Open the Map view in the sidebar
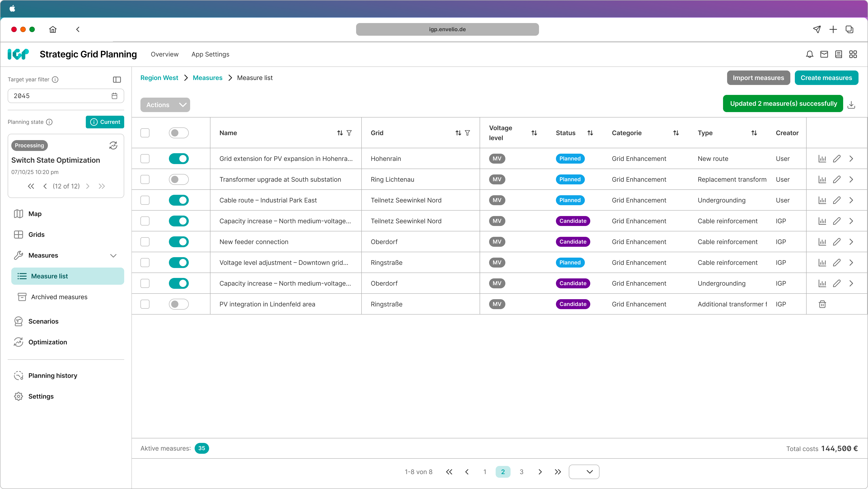This screenshot has height=489, width=868. click(34, 214)
